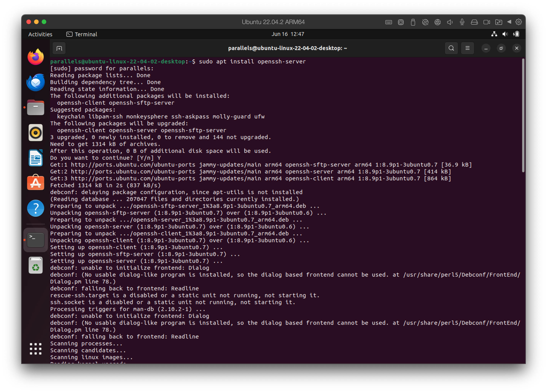Click the Parallels microphone icon
This screenshot has width=547, height=392.
[x=462, y=22]
